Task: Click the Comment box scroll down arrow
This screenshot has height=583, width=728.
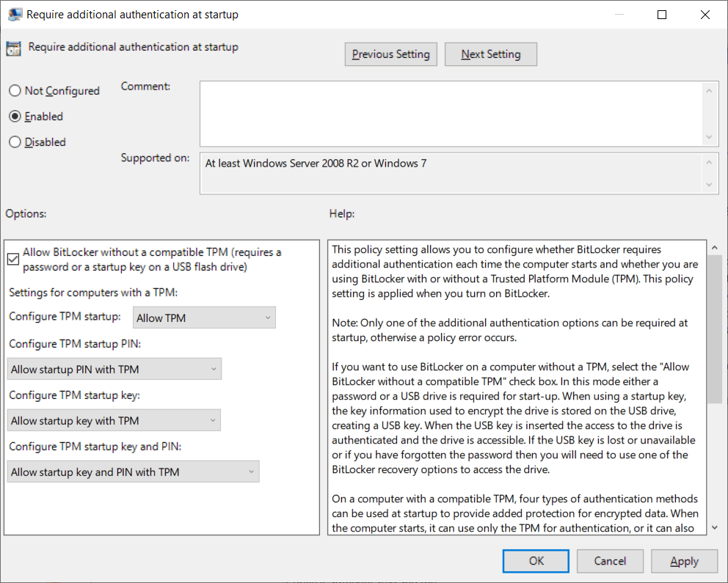Action: [709, 137]
